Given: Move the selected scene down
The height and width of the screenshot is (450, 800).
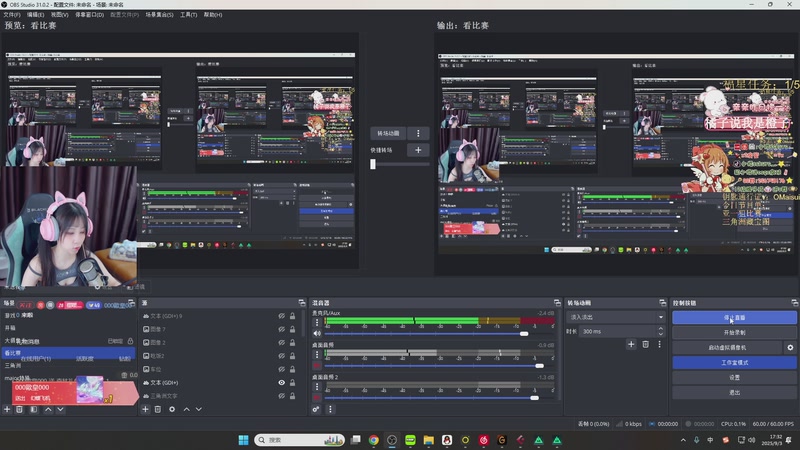Looking at the screenshot, I should [60, 409].
